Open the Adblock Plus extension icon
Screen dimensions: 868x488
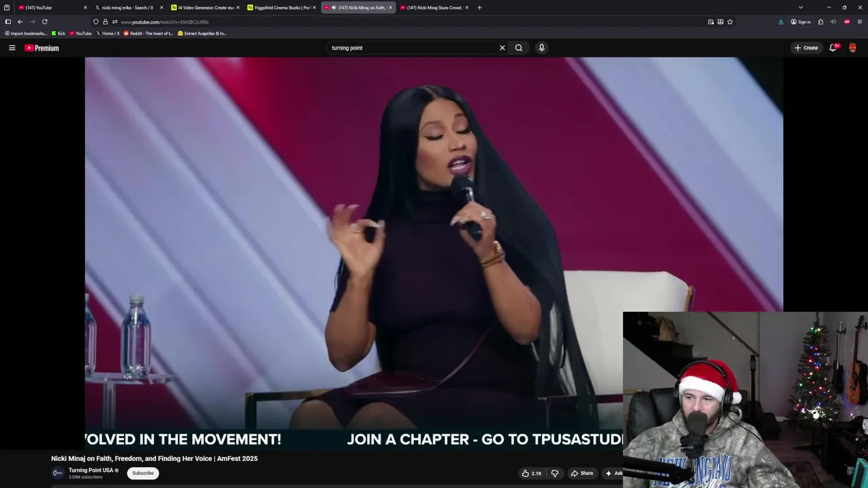point(847,22)
